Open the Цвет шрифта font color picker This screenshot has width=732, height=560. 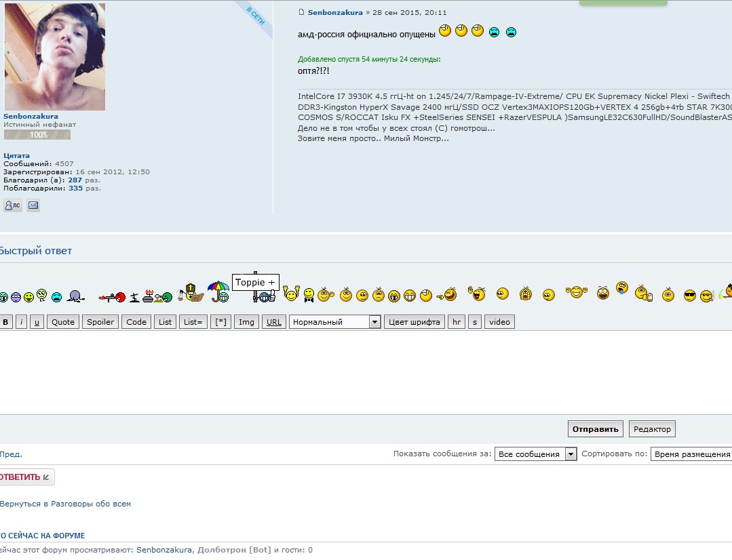414,322
